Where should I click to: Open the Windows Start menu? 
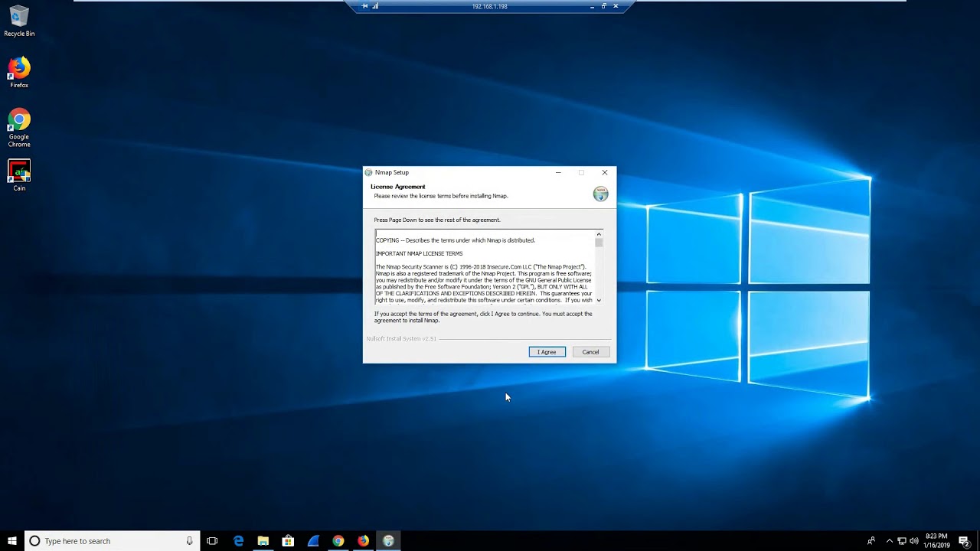tap(12, 541)
